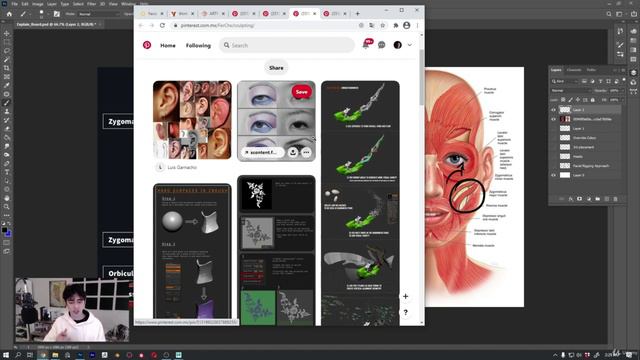This screenshot has width=640, height=360.
Task: Click the Pinterest Following link
Action: (198, 45)
